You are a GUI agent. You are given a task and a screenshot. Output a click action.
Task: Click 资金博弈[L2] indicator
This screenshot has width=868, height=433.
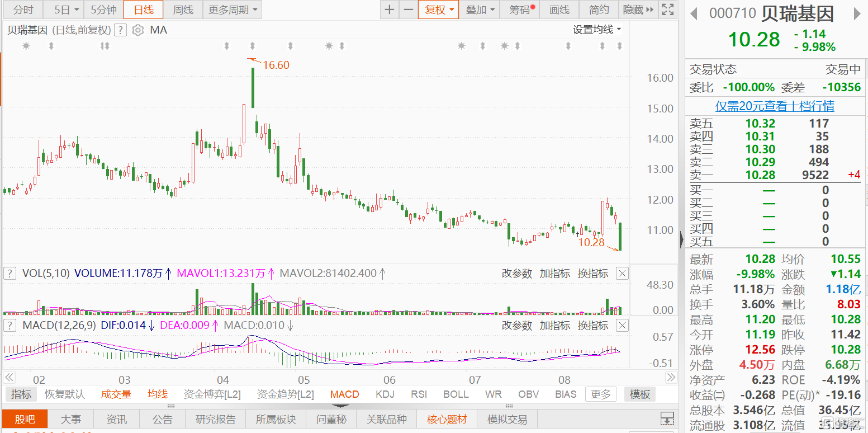[212, 394]
